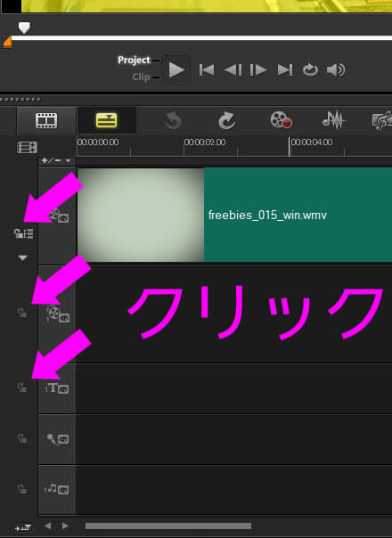Expand ripple editing options down arrow

(x=22, y=258)
